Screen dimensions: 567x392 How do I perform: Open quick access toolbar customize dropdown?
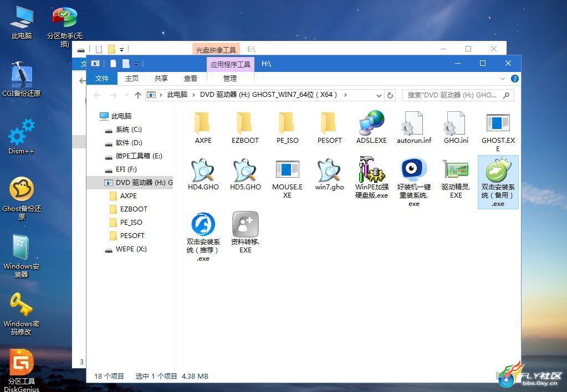point(136,64)
